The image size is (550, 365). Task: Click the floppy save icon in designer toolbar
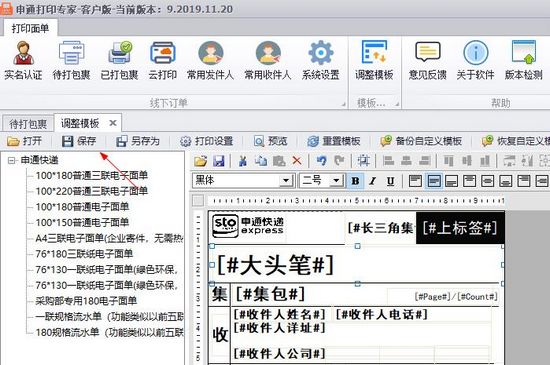tap(219, 161)
